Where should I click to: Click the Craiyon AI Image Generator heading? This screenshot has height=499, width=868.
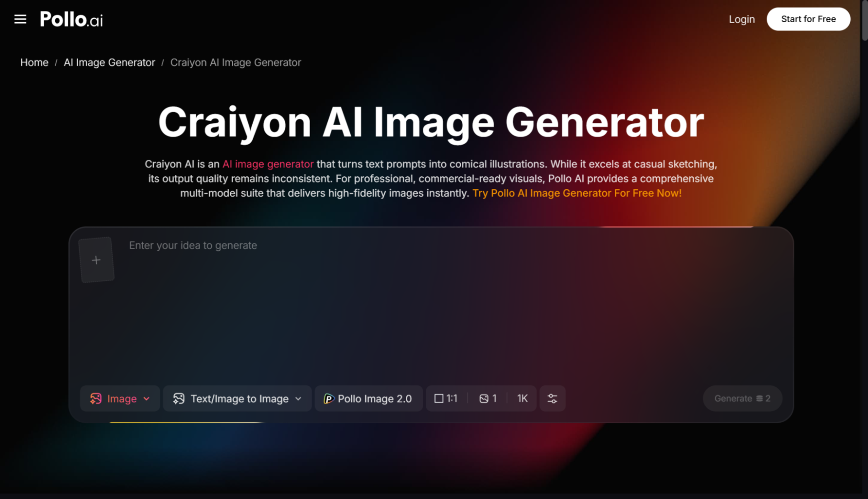pyautogui.click(x=431, y=122)
